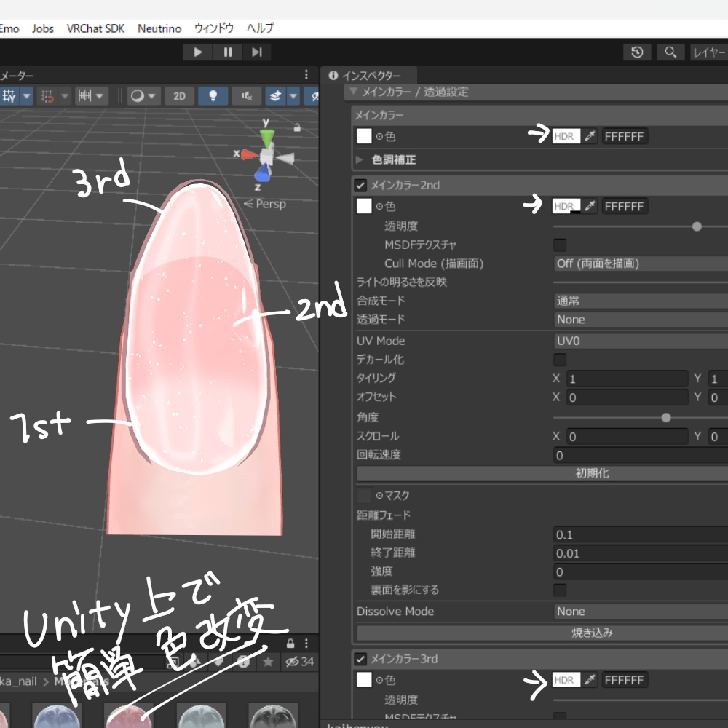The height and width of the screenshot is (728, 728).
Task: Expand the 色調補正 foldout
Action: coord(360,159)
